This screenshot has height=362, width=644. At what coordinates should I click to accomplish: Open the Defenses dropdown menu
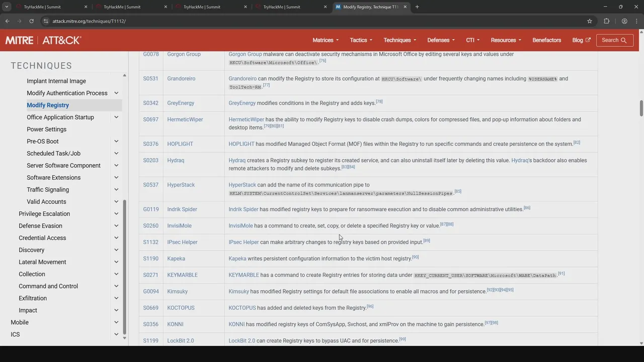pos(441,40)
